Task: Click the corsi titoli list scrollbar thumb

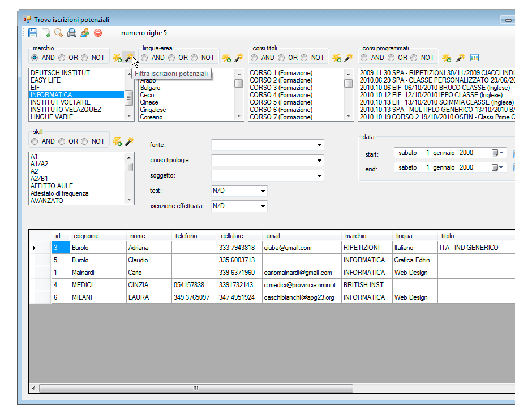Action: pos(349,83)
